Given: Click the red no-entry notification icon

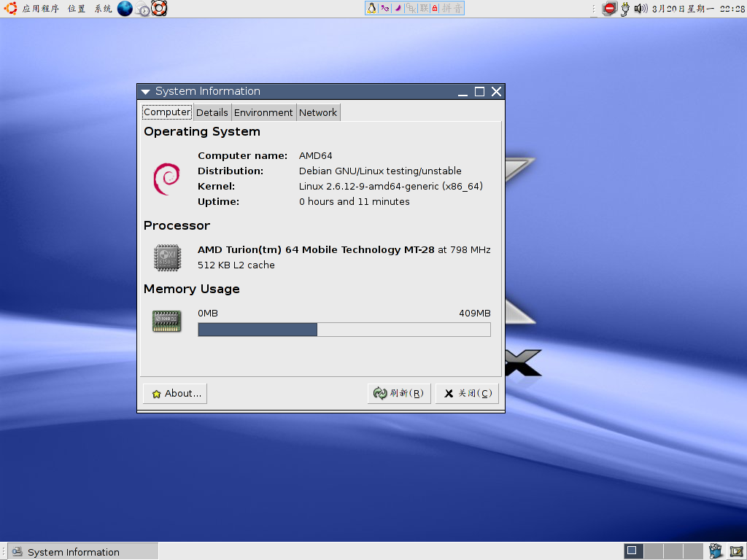Looking at the screenshot, I should (x=609, y=9).
